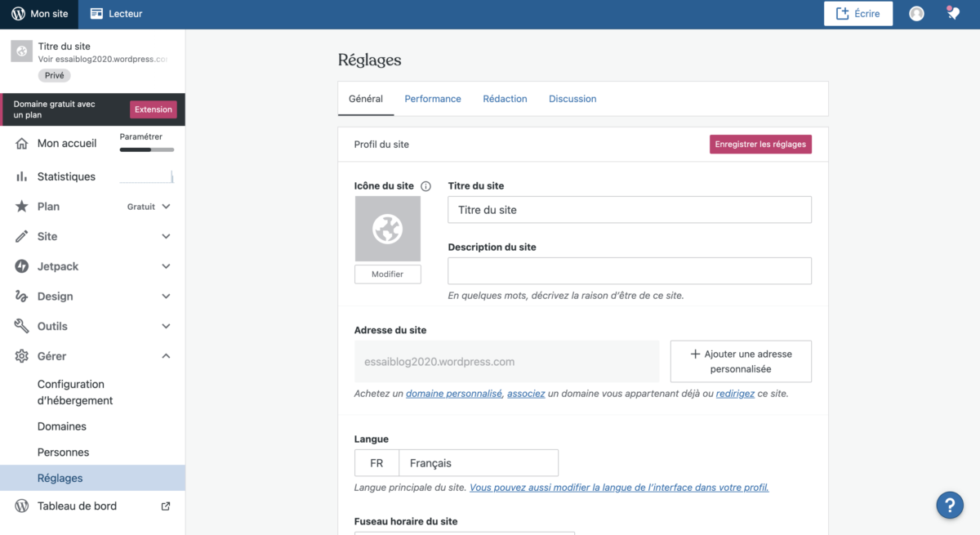Click the Statistiques bar chart icon
The height and width of the screenshot is (535, 980).
click(x=22, y=176)
